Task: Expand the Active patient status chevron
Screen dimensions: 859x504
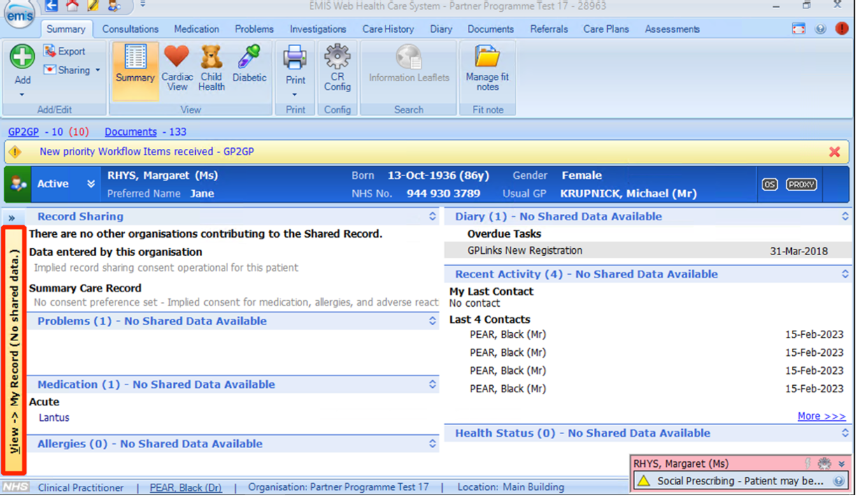Action: (x=91, y=184)
